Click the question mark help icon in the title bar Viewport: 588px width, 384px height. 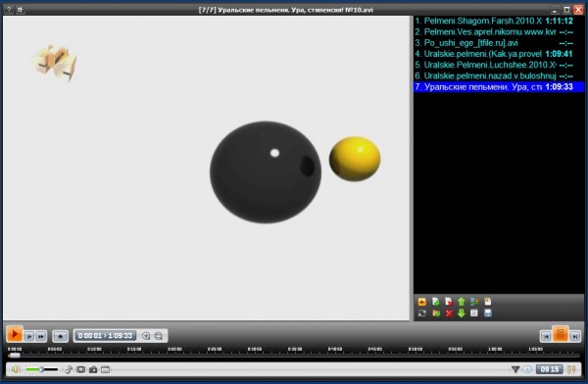click(9, 10)
